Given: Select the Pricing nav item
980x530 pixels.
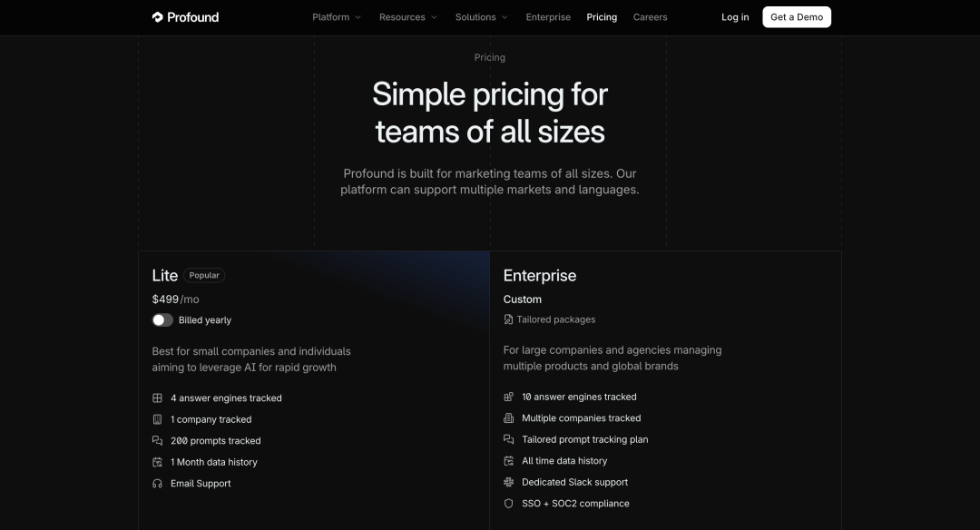Looking at the screenshot, I should [602, 17].
